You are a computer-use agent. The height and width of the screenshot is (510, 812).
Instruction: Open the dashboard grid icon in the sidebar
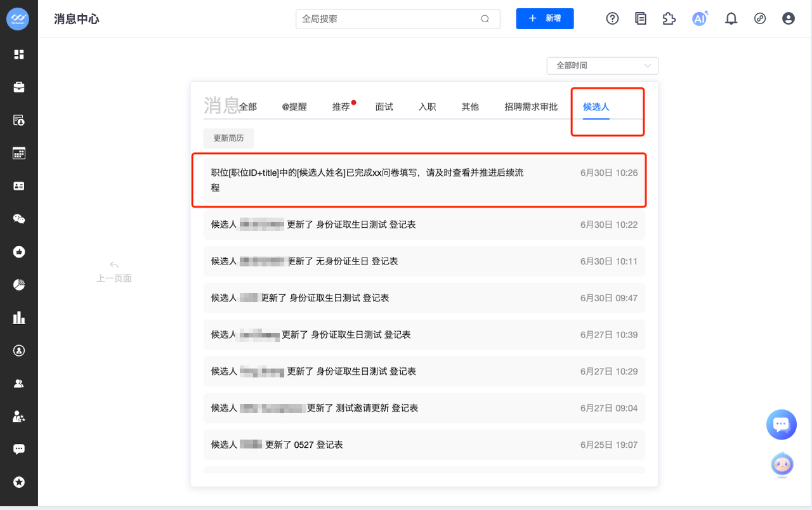[19, 55]
